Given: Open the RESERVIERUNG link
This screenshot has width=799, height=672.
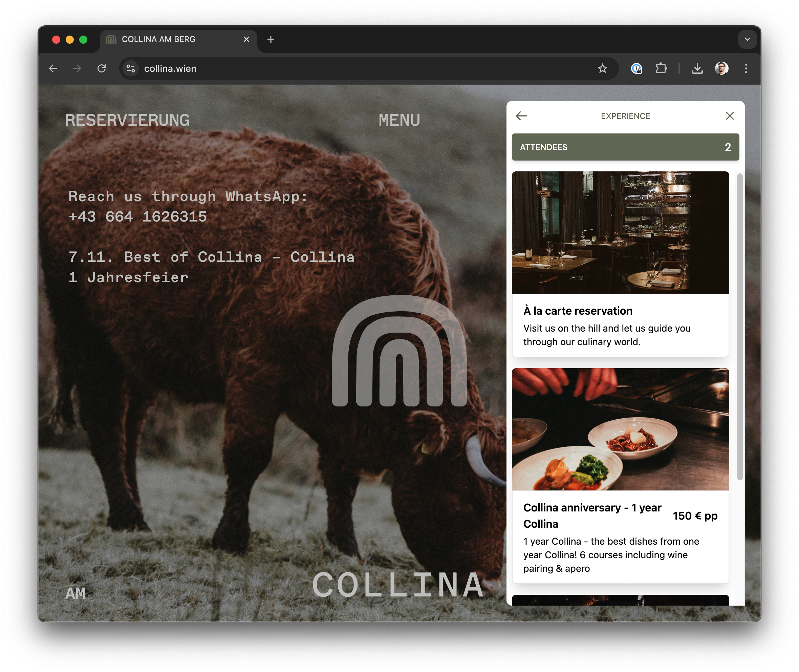Looking at the screenshot, I should [x=127, y=120].
